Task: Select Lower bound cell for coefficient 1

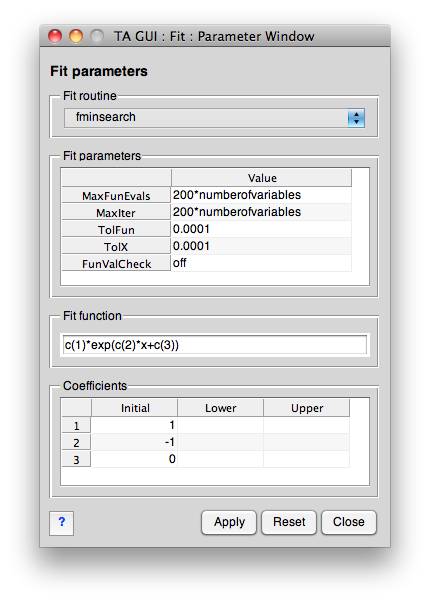Action: [x=220, y=425]
